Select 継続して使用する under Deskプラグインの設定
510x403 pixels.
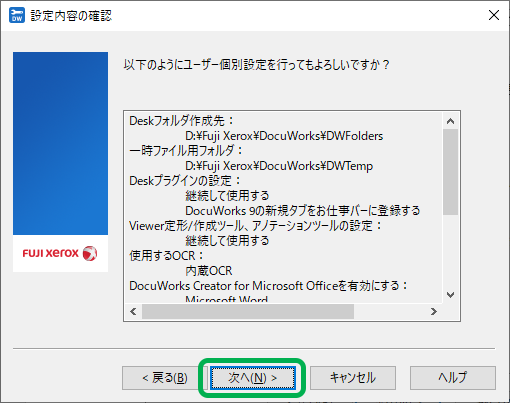pos(227,196)
